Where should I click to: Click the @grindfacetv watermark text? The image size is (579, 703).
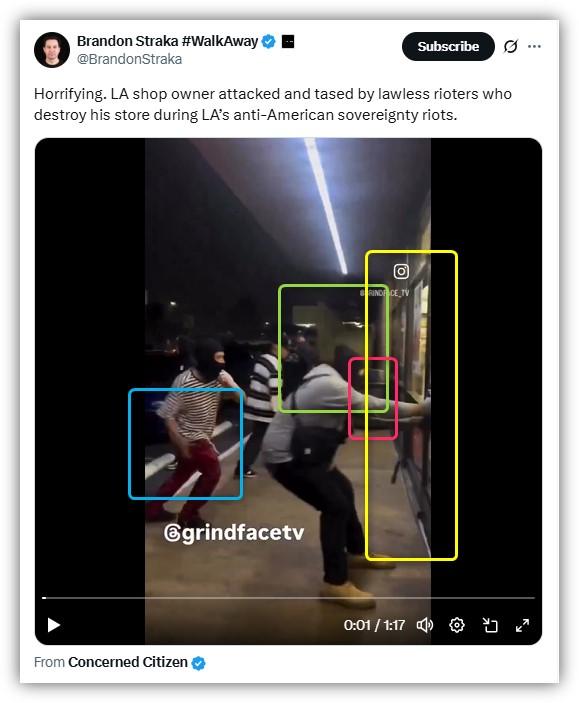coord(234,533)
